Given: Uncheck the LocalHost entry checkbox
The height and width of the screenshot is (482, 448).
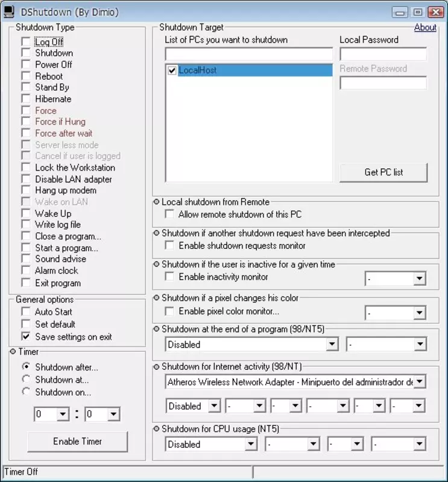Looking at the screenshot, I should [172, 70].
